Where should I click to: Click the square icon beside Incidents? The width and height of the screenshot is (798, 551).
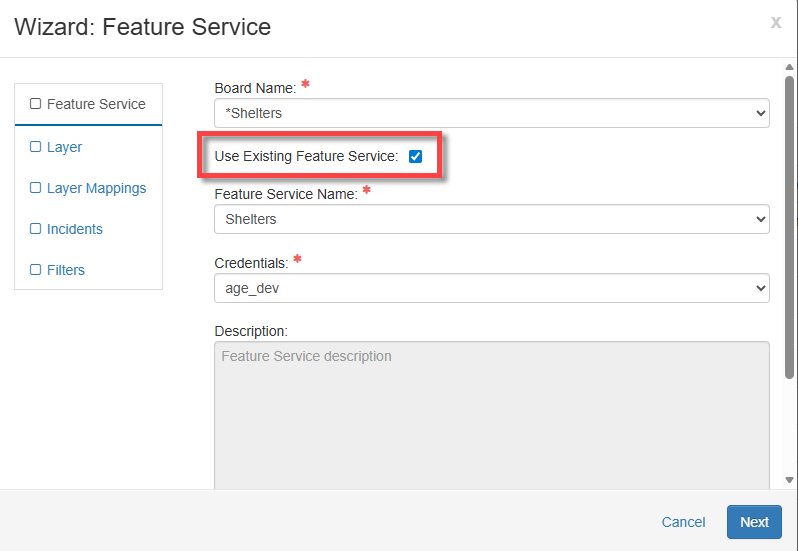[36, 229]
